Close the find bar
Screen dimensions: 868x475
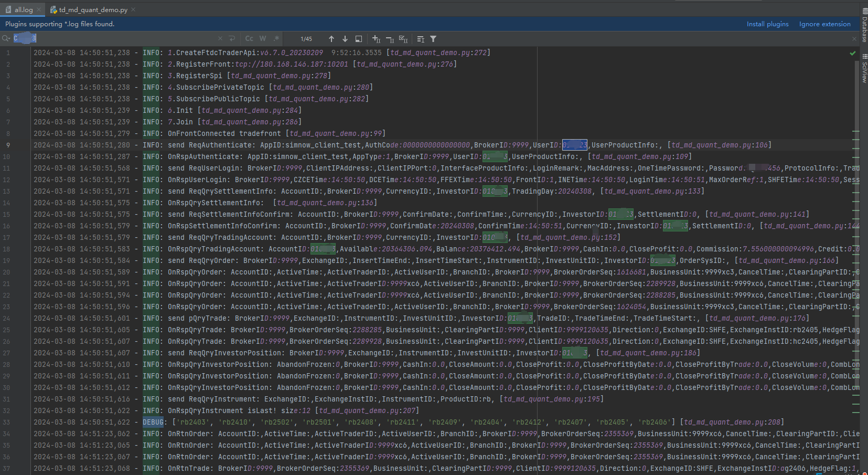[x=854, y=38]
